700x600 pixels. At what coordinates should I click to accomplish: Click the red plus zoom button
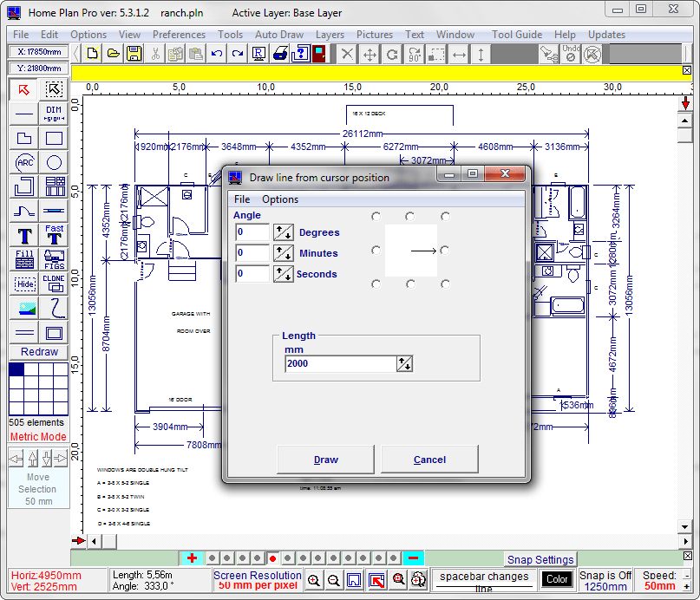coord(192,558)
